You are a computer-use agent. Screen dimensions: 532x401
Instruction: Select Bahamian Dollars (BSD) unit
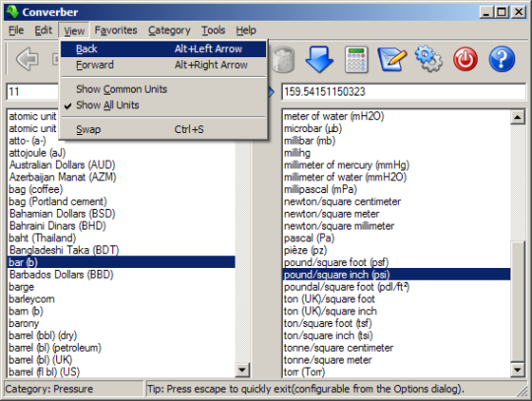pos(121,214)
